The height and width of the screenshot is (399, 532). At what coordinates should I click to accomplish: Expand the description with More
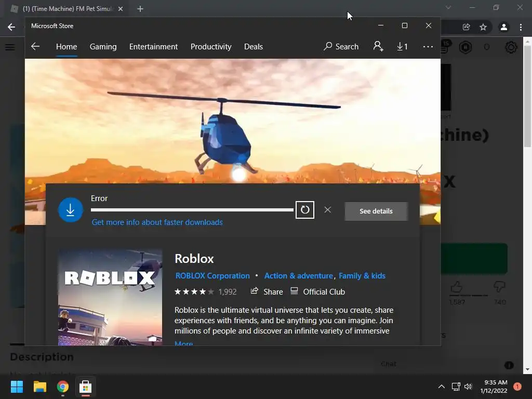(183, 343)
